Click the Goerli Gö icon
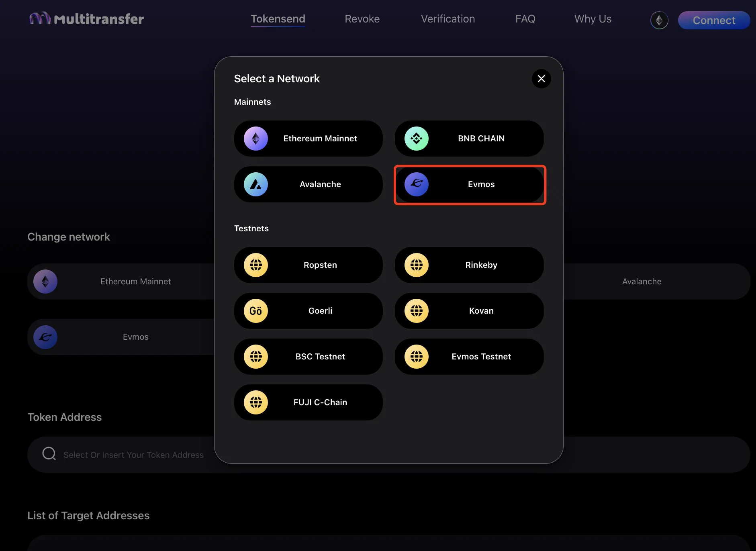This screenshot has height=551, width=756. (x=256, y=311)
